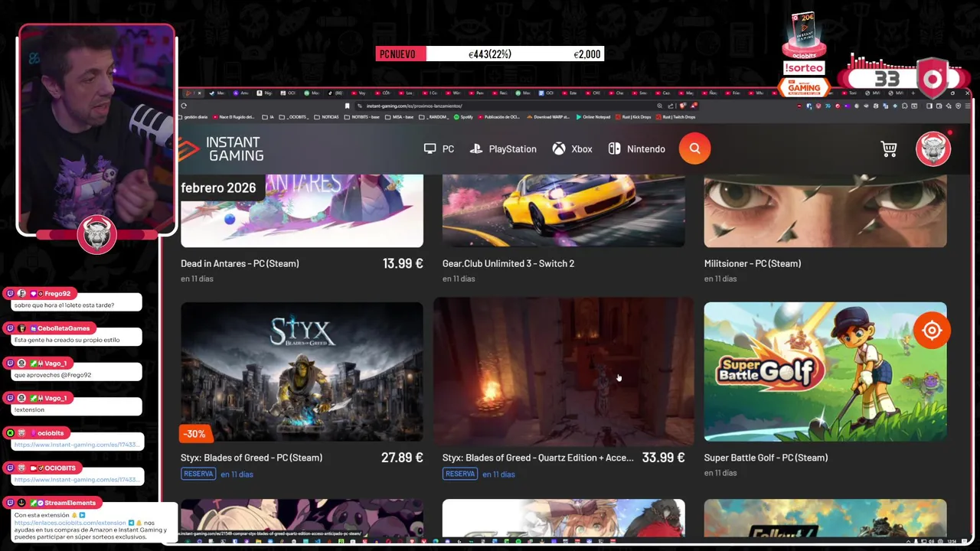This screenshot has width=980, height=551.
Task: Expand the NOTICIAS bookmark folder
Action: (326, 117)
